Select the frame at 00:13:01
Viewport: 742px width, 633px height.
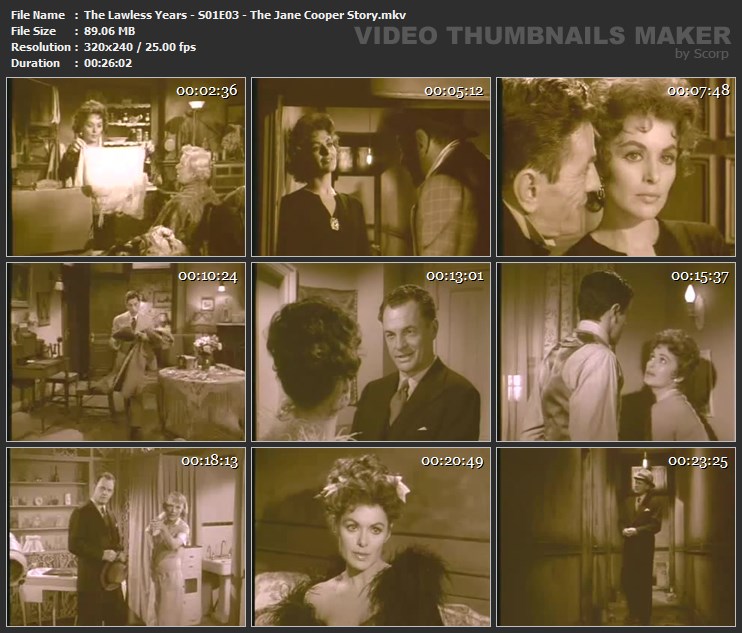(x=371, y=352)
